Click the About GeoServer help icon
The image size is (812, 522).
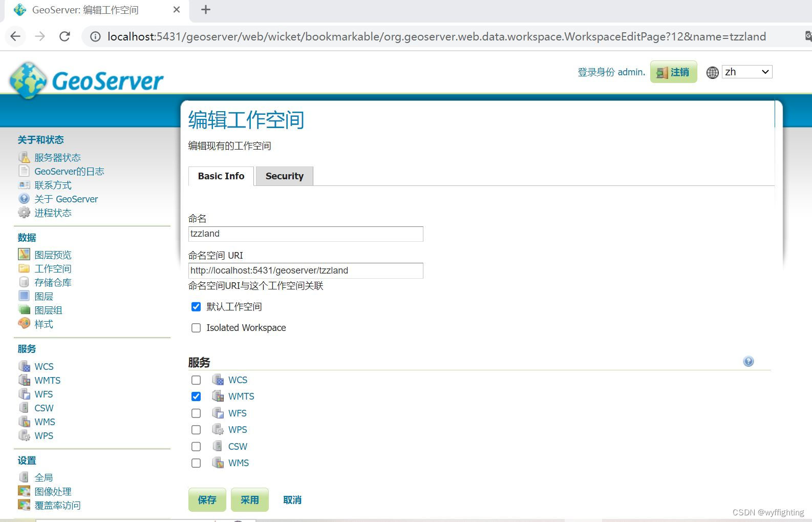[24, 199]
